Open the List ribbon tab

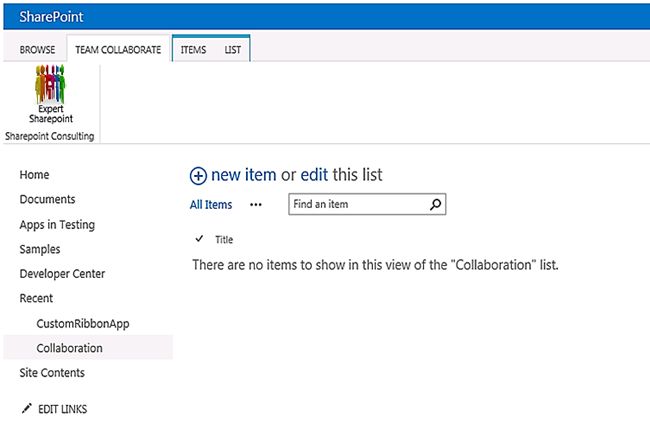click(232, 49)
